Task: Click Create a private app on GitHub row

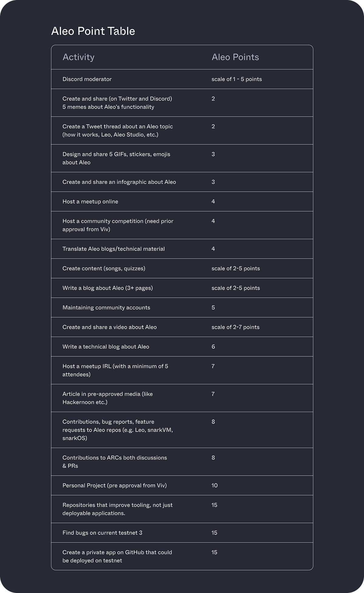Action: tap(182, 556)
